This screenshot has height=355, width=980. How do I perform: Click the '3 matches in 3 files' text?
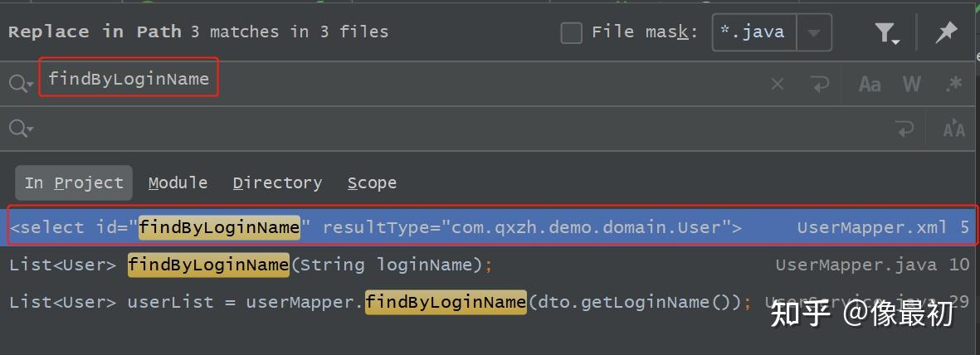point(290,32)
